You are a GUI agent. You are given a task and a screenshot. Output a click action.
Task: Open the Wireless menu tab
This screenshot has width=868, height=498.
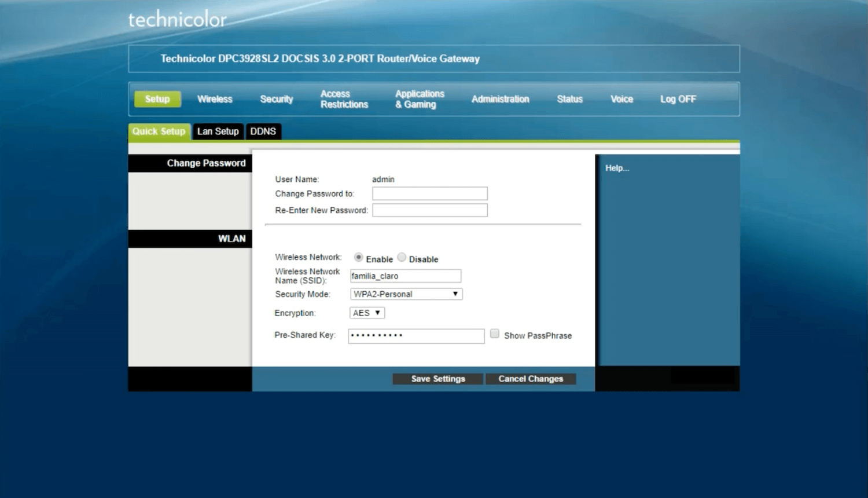215,99
